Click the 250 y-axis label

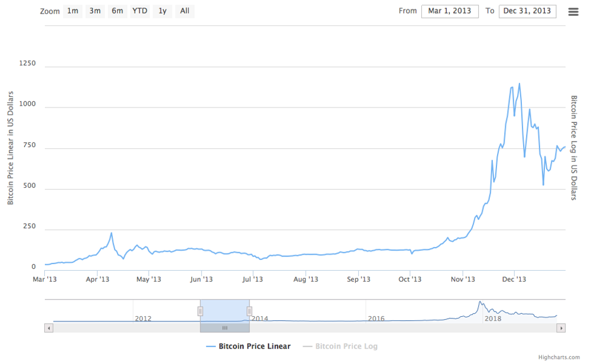tap(30, 226)
